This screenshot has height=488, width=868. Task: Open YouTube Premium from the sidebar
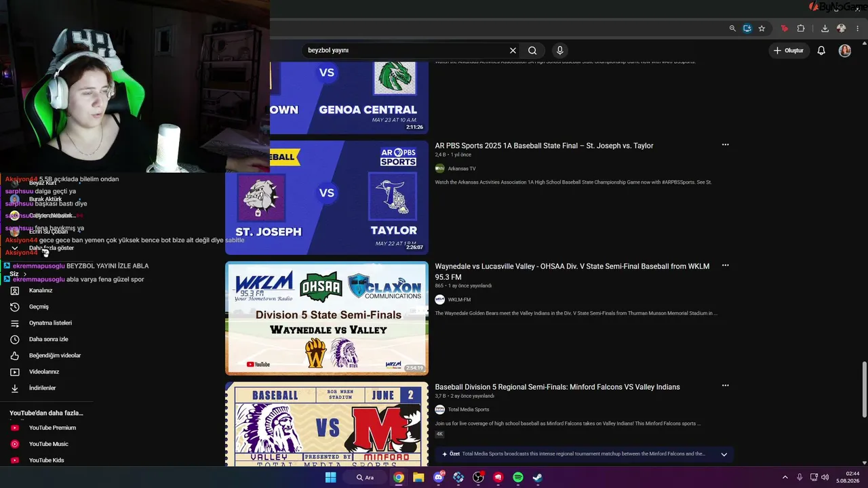coord(52,428)
